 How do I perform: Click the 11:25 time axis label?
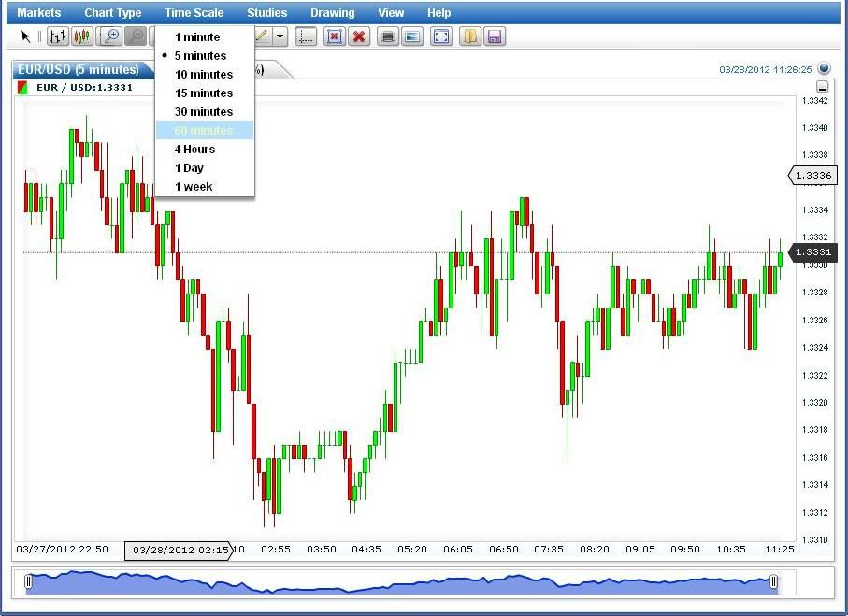[x=780, y=550]
